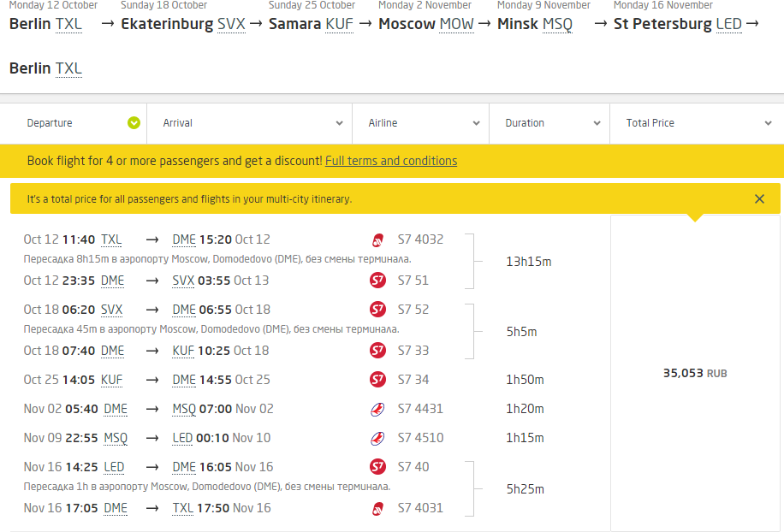This screenshot has height=532, width=784.
Task: Click the 1h transfer note at Domodedovo
Action: (207, 487)
